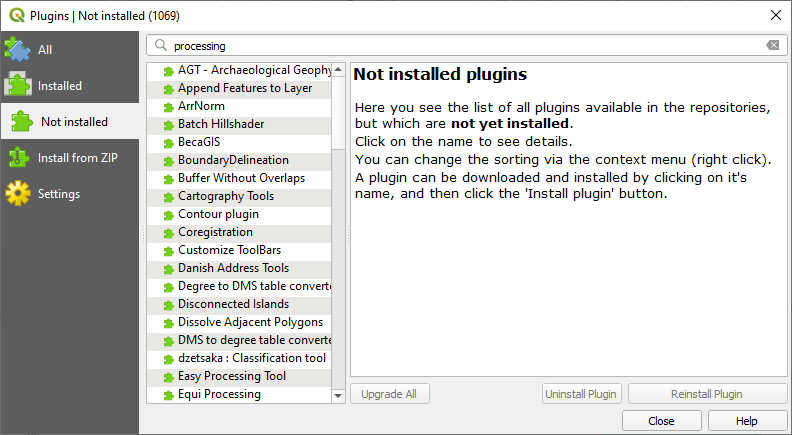
Task: Open Help for the plugin manager
Action: 746,421
